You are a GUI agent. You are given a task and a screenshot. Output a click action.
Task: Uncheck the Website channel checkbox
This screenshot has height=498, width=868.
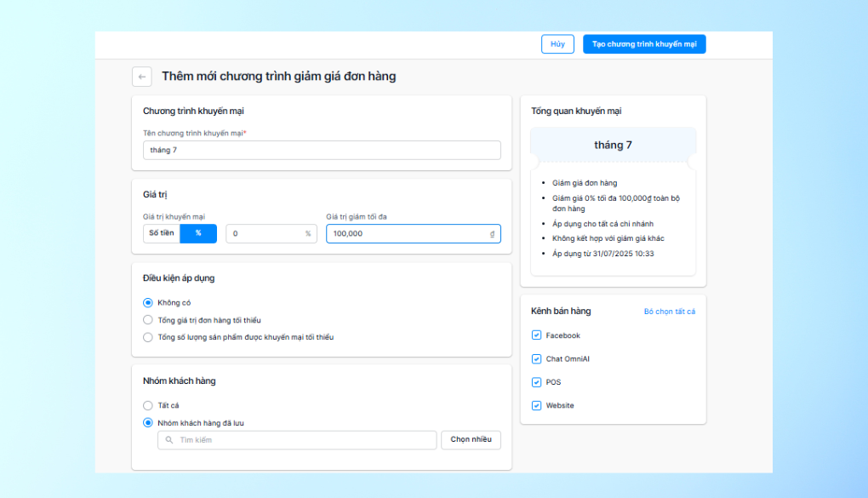(536, 405)
